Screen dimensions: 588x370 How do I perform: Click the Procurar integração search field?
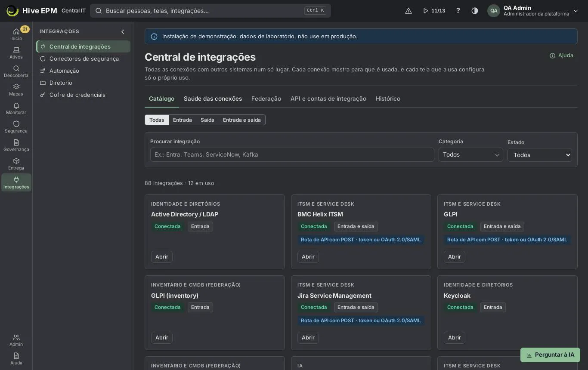[x=292, y=154]
